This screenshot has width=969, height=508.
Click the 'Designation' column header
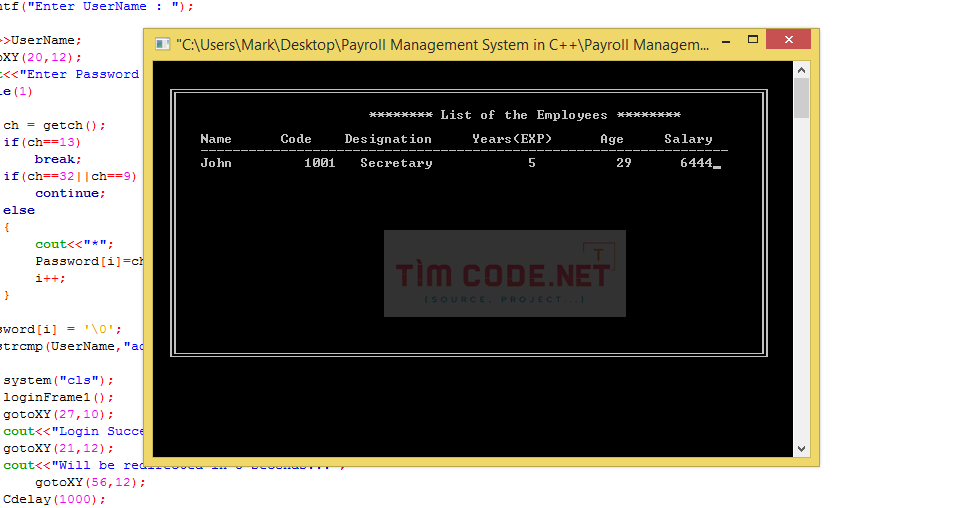387,139
